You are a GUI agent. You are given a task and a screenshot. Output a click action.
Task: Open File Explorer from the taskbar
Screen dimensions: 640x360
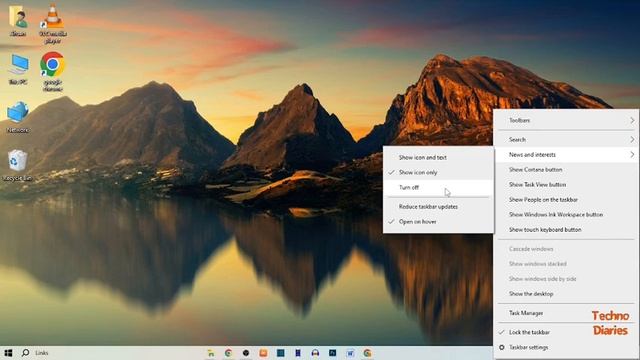[x=211, y=353]
